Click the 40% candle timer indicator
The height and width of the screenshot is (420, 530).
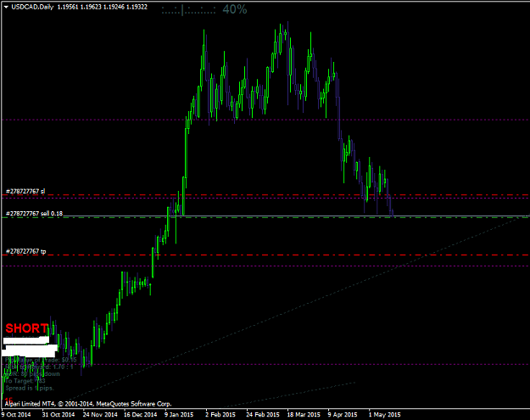[235, 9]
